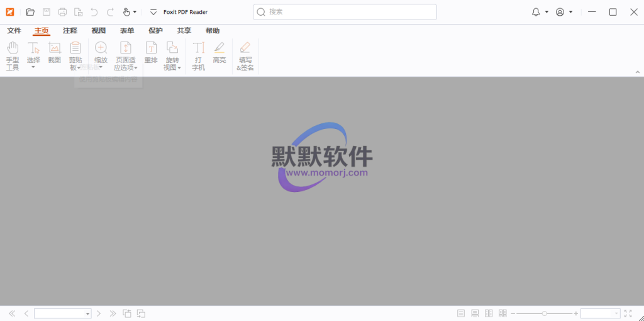Toggle continuous page view in status bar

(475, 313)
